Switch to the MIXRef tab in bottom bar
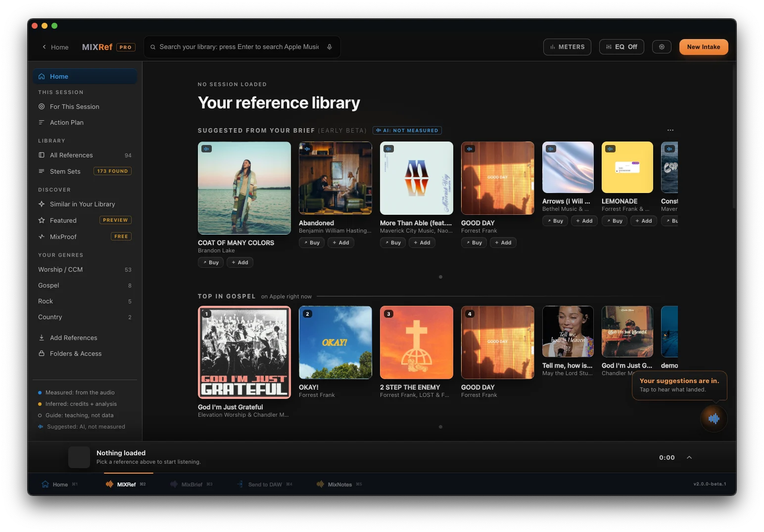Screen dimensions: 764x532 [126, 484]
